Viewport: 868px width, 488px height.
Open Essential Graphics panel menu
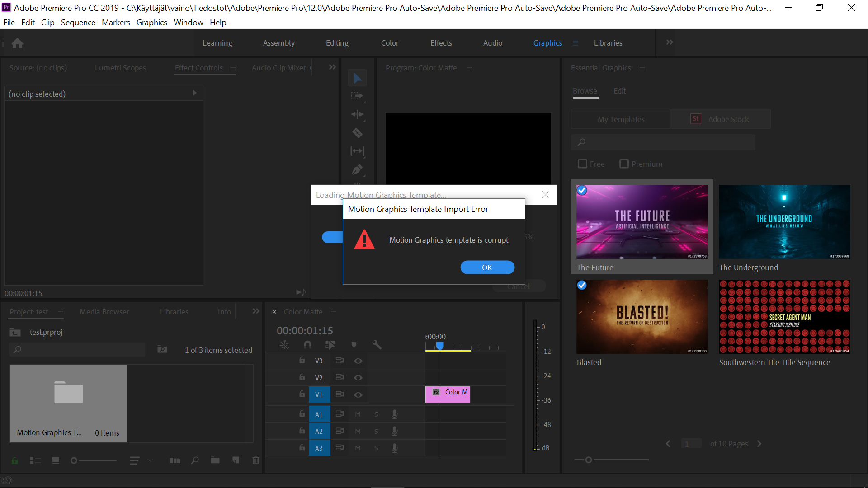tap(642, 68)
